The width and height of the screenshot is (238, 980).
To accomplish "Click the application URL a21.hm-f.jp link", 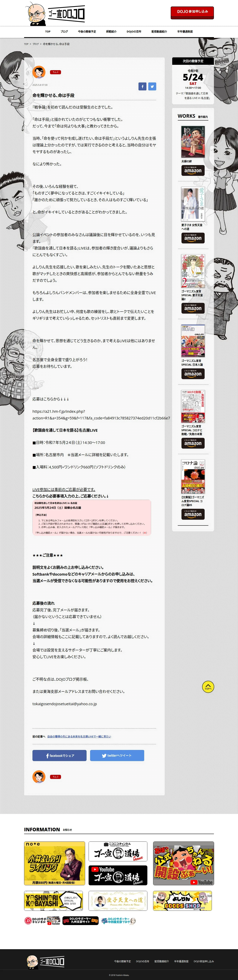I will [x=101, y=415].
